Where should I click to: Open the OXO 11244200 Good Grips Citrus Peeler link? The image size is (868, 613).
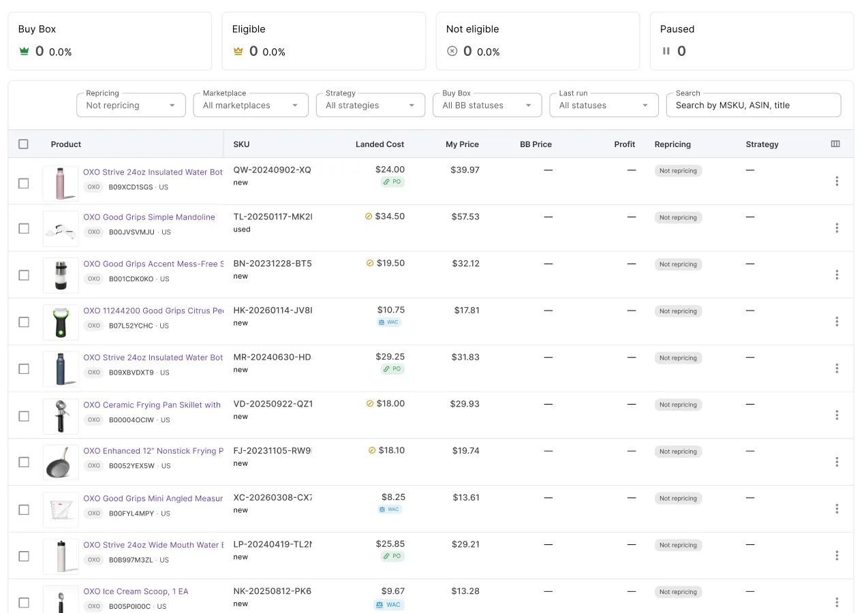click(x=153, y=311)
